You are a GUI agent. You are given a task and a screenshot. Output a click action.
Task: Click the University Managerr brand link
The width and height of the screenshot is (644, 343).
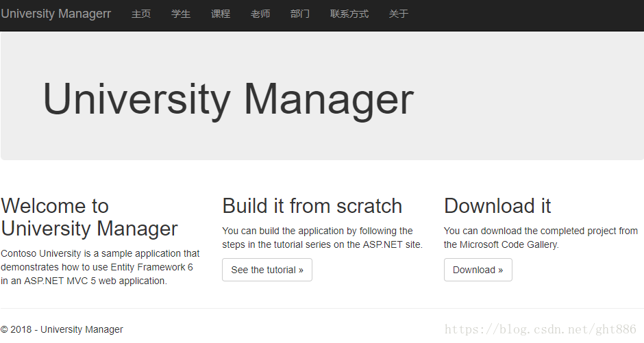click(56, 14)
